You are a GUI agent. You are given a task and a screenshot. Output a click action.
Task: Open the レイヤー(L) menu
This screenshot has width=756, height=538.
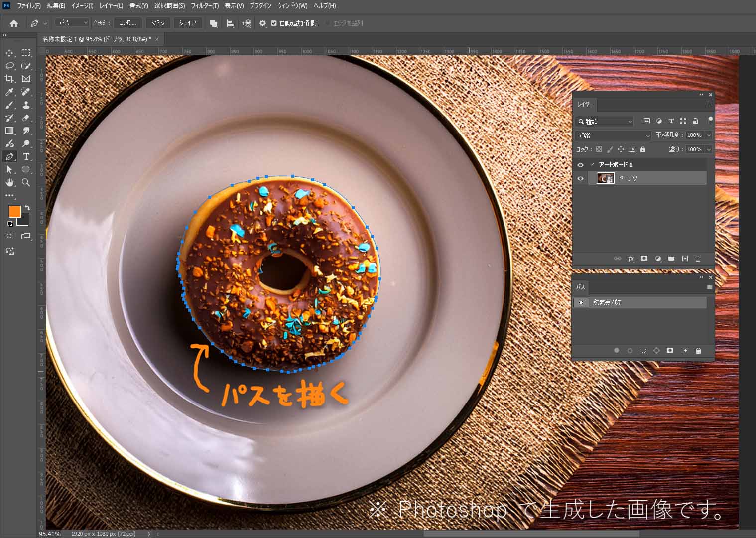click(x=111, y=6)
